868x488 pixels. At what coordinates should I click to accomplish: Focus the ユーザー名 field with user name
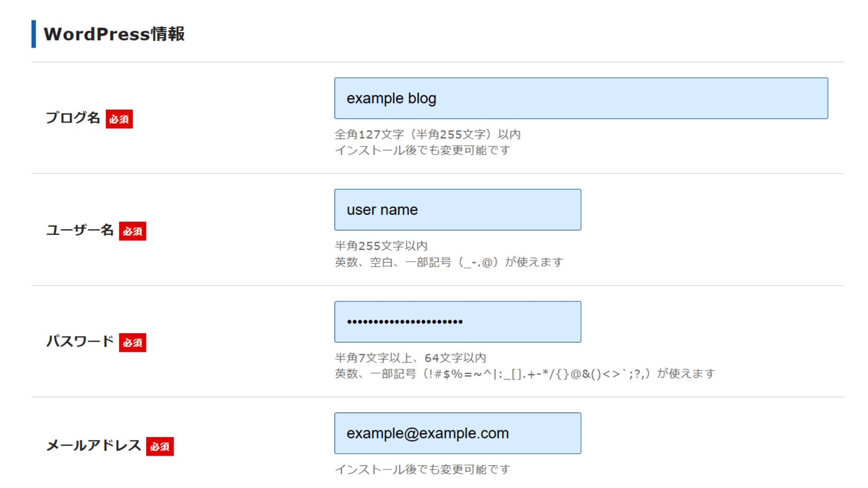tap(458, 210)
